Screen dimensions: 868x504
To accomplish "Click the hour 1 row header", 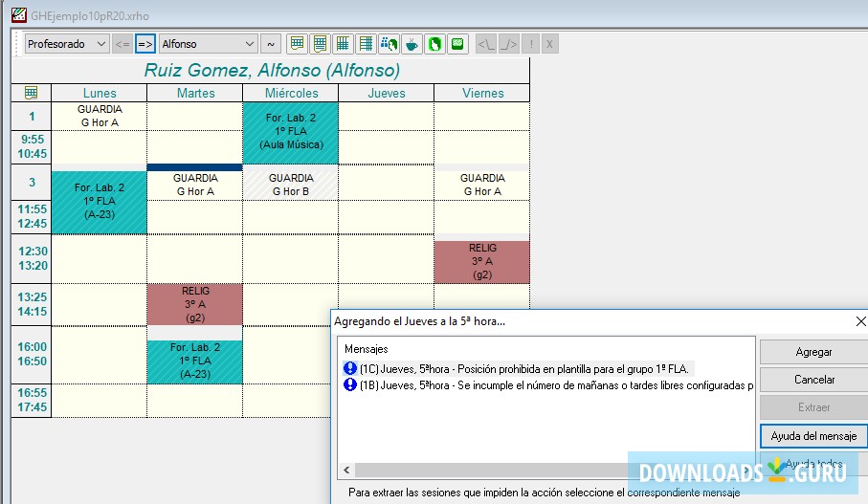I will (x=32, y=116).
